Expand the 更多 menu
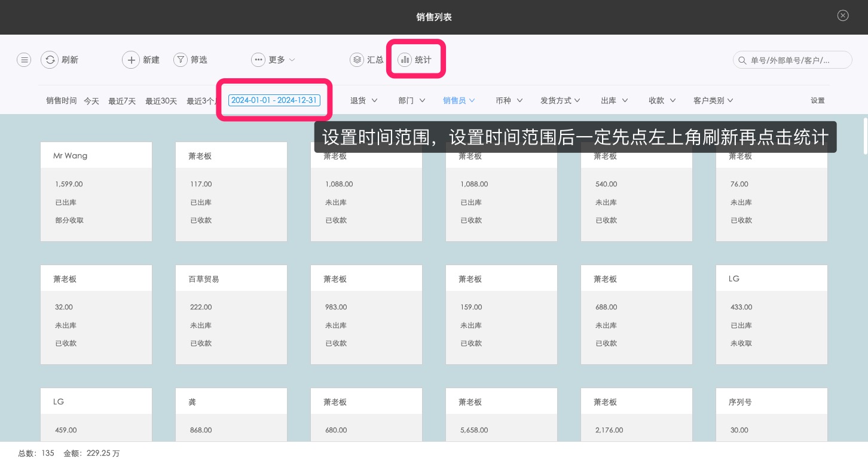 coord(274,60)
